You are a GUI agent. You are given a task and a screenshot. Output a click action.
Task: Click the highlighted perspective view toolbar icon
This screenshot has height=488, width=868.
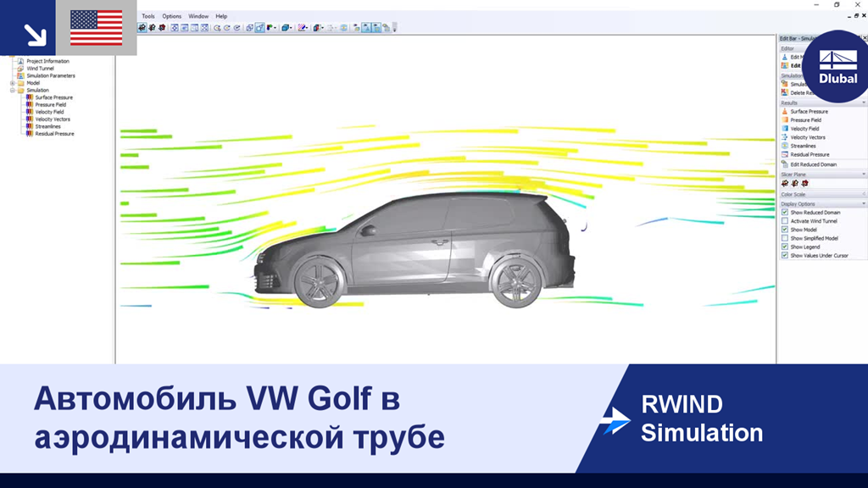coord(259,28)
